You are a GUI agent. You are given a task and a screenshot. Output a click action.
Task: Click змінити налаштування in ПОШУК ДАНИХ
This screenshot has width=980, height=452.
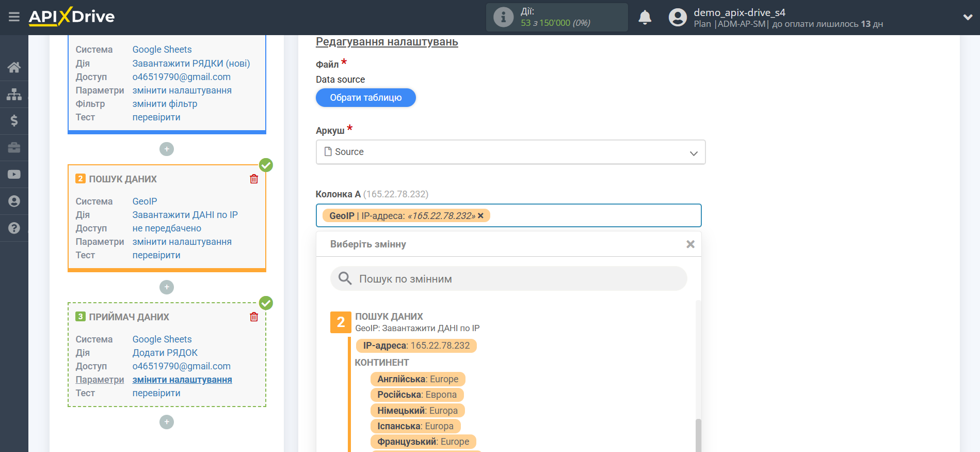pyautogui.click(x=182, y=241)
